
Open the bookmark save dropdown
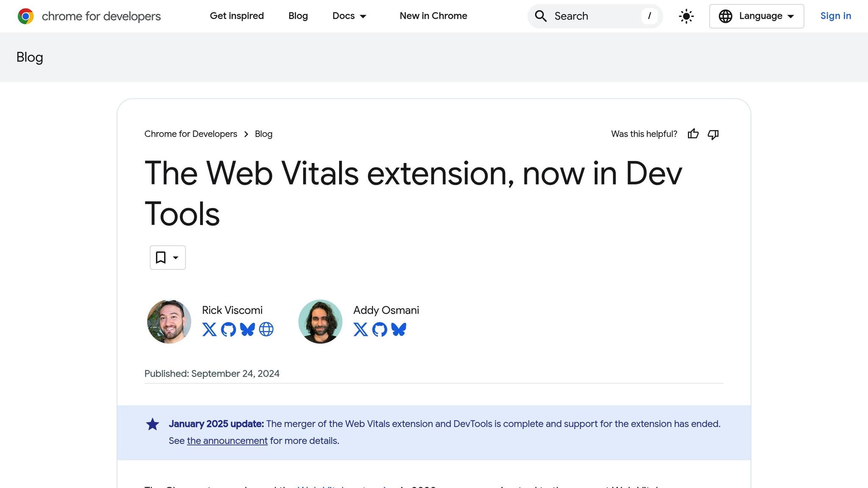[x=167, y=258]
